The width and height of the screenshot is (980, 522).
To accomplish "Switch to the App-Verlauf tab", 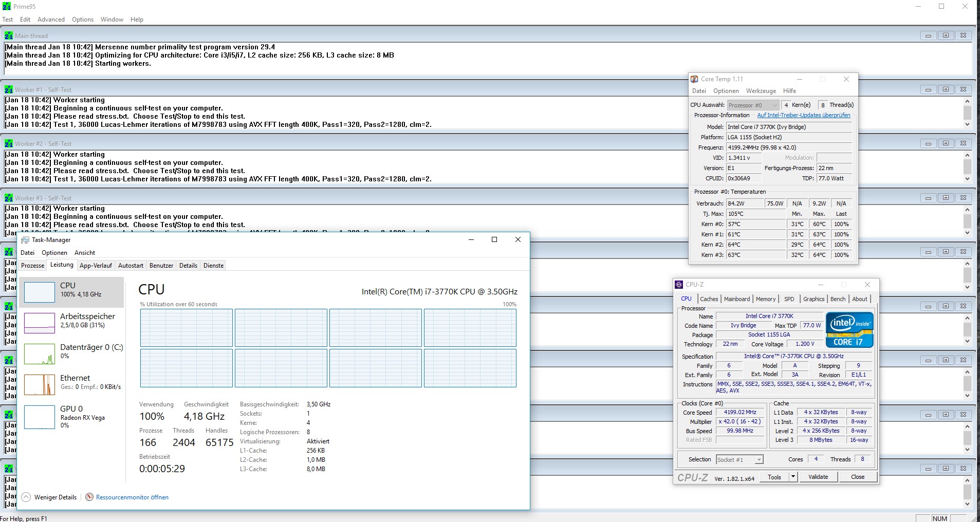I will (x=96, y=266).
